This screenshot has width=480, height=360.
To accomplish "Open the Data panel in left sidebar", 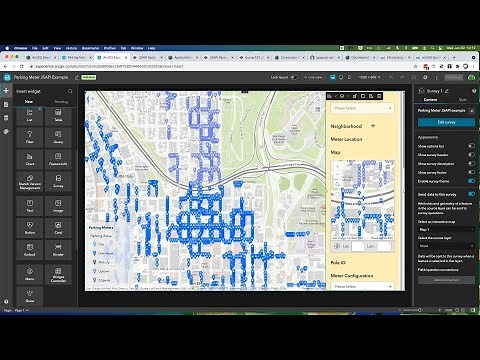I will pyautogui.click(x=6, y=118).
